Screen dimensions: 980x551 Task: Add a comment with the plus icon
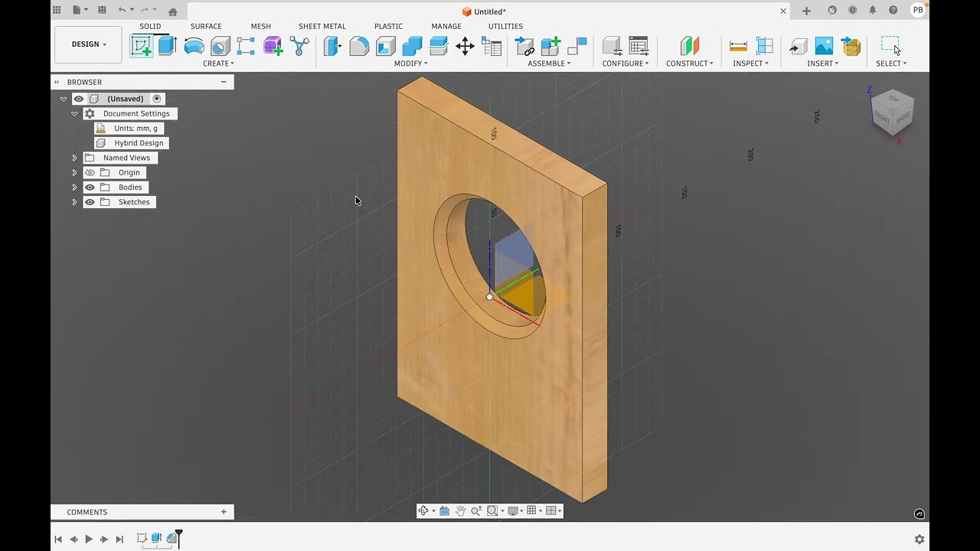tap(224, 512)
